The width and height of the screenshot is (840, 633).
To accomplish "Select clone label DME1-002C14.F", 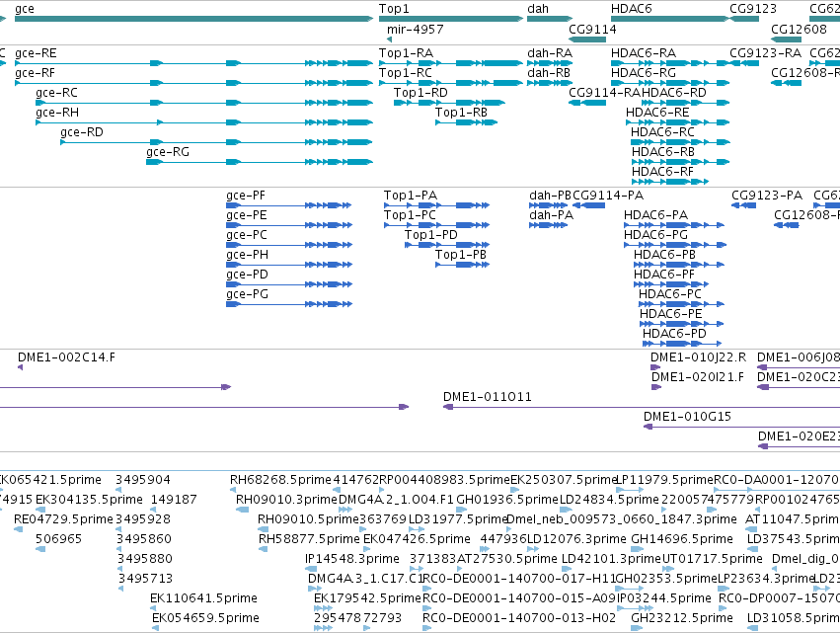I will (x=66, y=358).
